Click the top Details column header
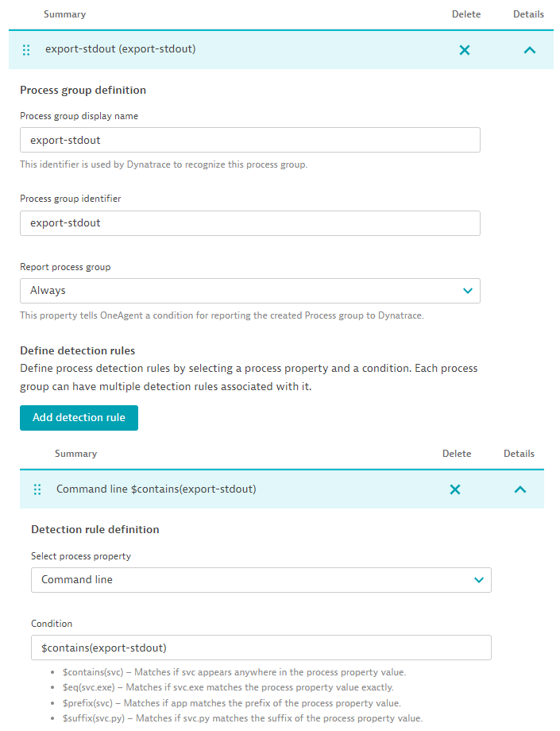 tap(528, 14)
